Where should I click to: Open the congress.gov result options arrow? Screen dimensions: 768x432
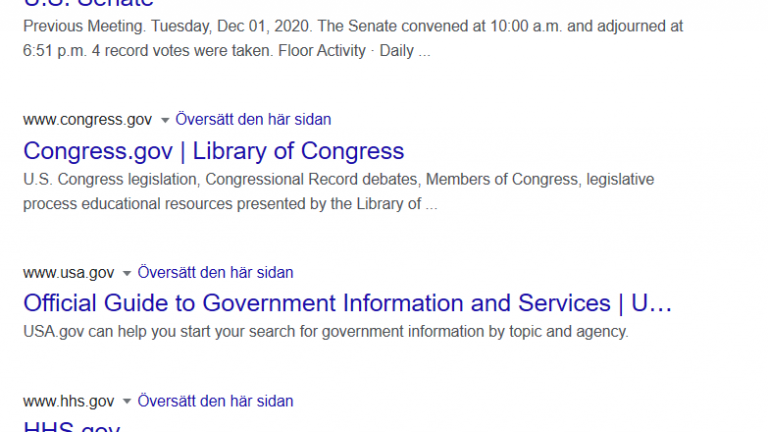(165, 120)
